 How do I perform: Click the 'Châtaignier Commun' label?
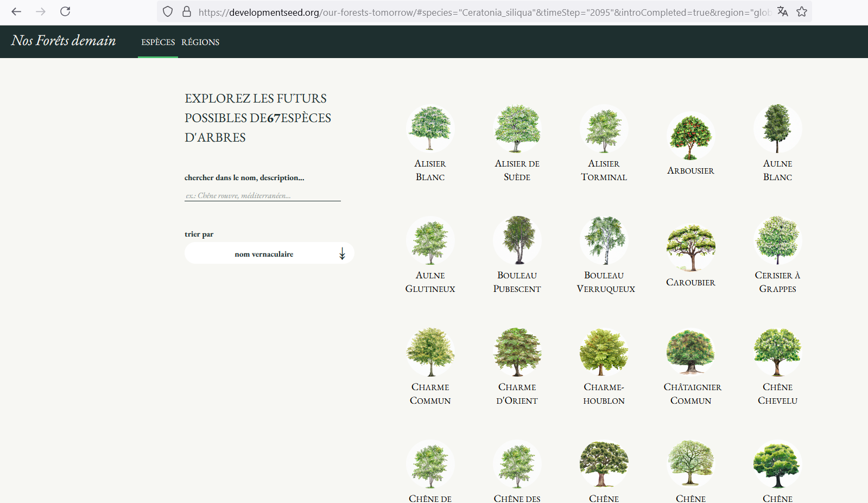click(693, 394)
